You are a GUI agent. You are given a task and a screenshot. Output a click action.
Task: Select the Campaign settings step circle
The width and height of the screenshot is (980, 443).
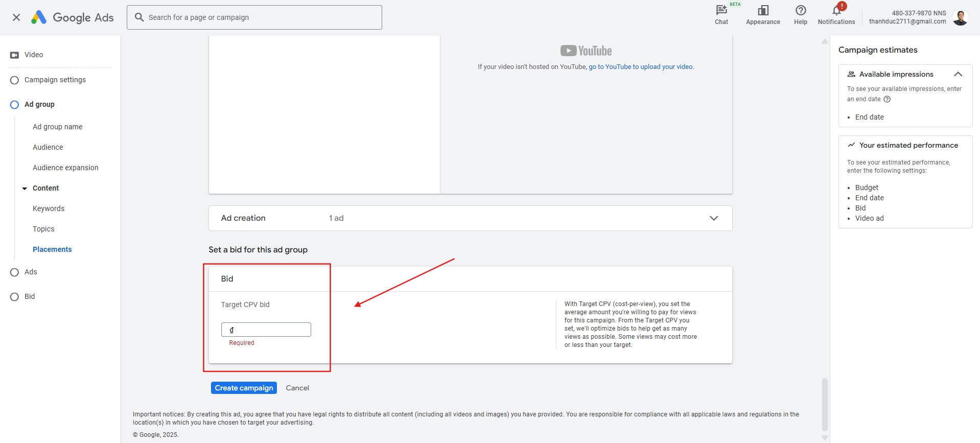[x=14, y=80]
